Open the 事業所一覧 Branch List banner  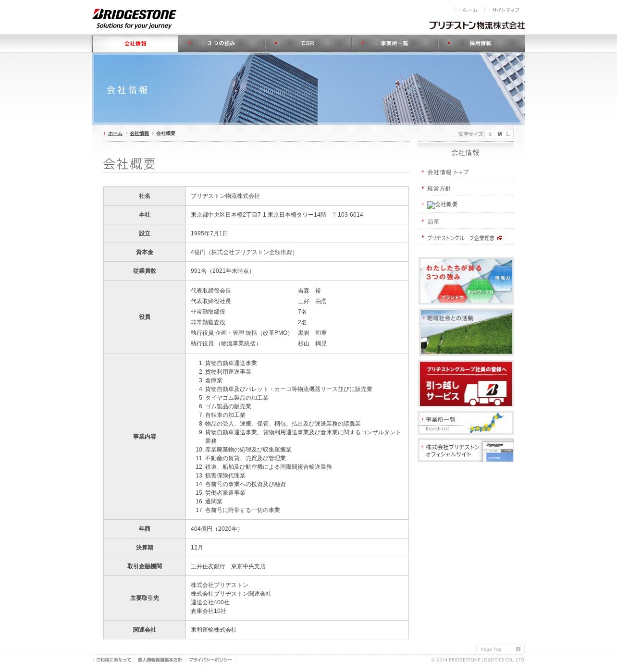click(466, 423)
